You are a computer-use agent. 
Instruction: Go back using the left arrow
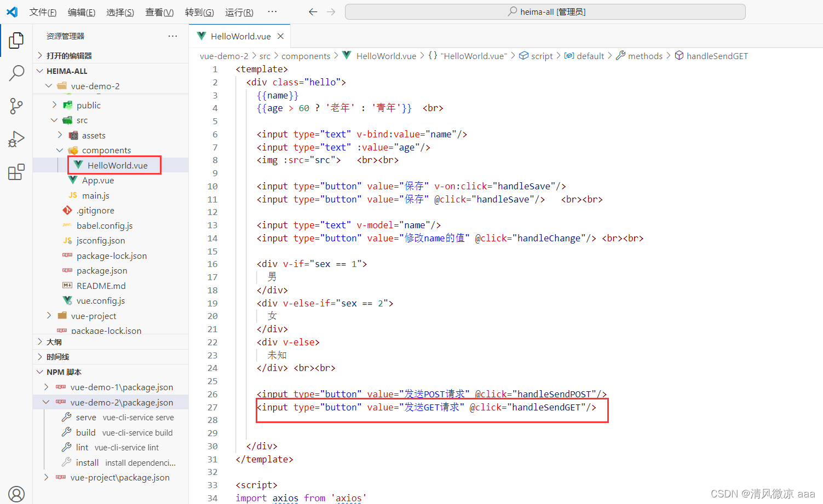[x=313, y=11]
